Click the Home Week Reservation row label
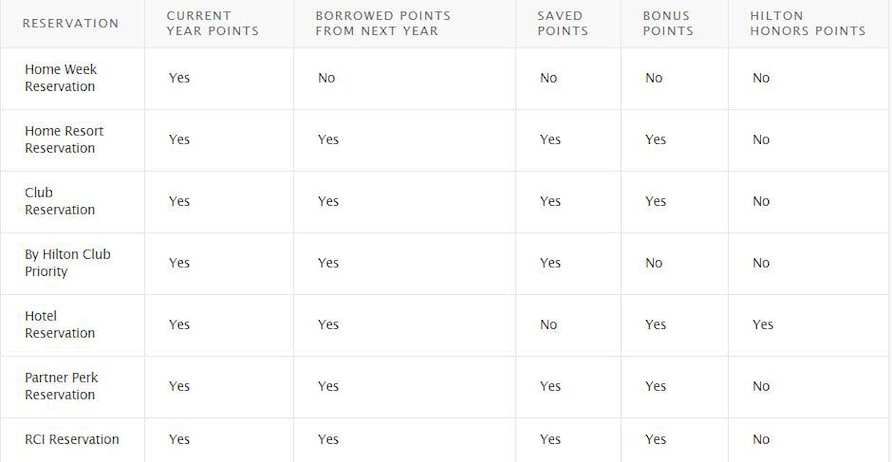892x462 pixels. pos(61,78)
